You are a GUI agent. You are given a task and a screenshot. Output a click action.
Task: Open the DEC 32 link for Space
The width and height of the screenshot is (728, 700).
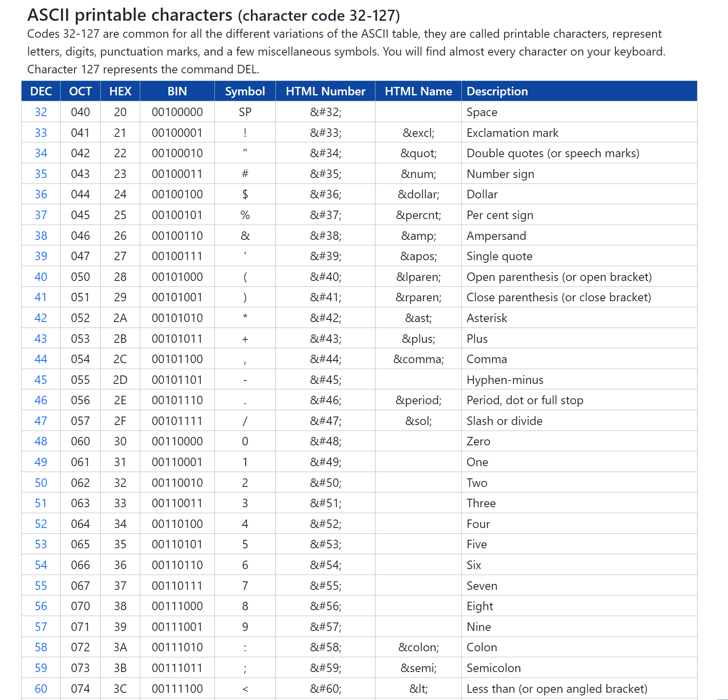(41, 112)
